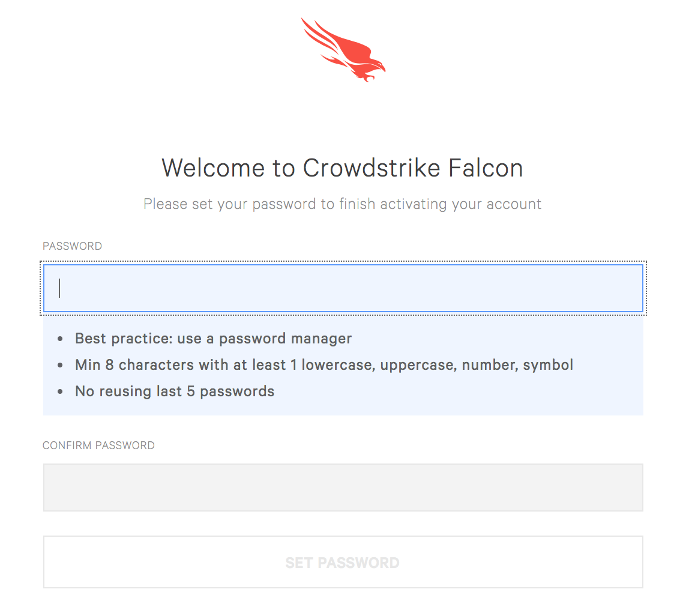
Task: Click the blinking text cursor in Password field
Action: point(59,288)
